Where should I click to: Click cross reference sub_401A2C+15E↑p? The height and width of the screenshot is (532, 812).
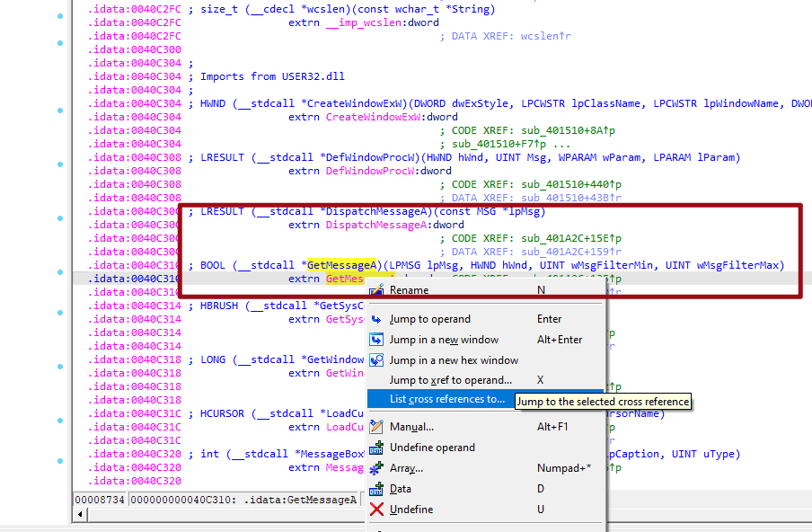571,238
